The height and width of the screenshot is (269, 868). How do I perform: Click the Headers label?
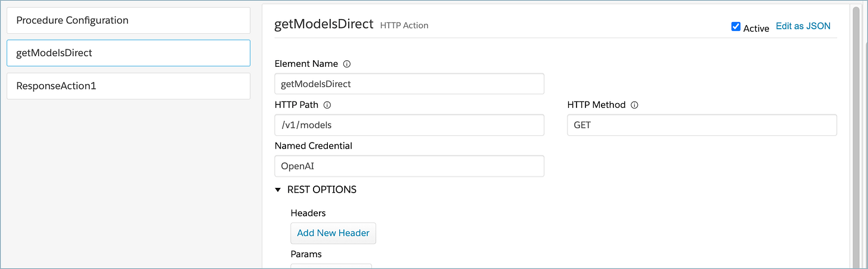tap(308, 213)
